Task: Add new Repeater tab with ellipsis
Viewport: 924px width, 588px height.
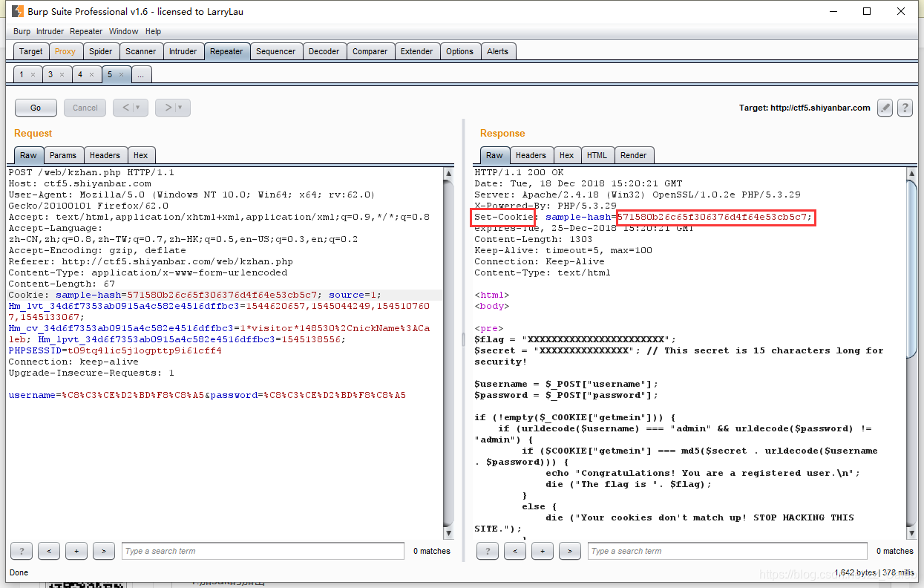Action: (141, 75)
